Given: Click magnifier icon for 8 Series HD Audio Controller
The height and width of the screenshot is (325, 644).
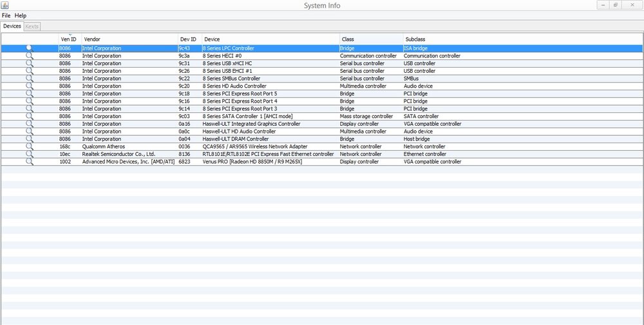Looking at the screenshot, I should coord(29,86).
